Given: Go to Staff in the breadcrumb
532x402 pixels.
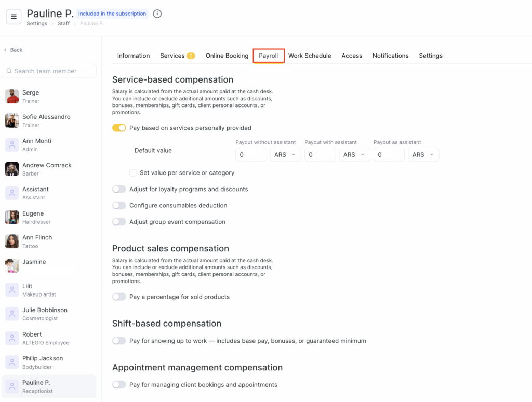Looking at the screenshot, I should (63, 24).
